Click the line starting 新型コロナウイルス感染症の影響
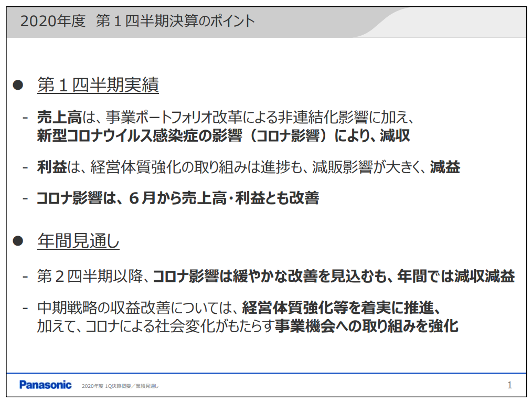Viewport: 532px width, 402px height. point(224,136)
